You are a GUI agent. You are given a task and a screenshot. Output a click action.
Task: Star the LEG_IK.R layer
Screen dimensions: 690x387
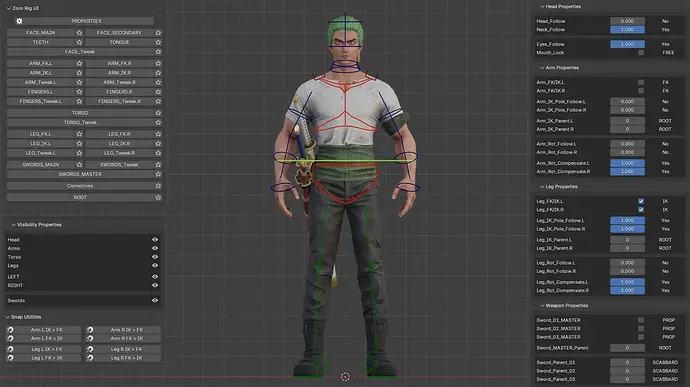pos(158,144)
